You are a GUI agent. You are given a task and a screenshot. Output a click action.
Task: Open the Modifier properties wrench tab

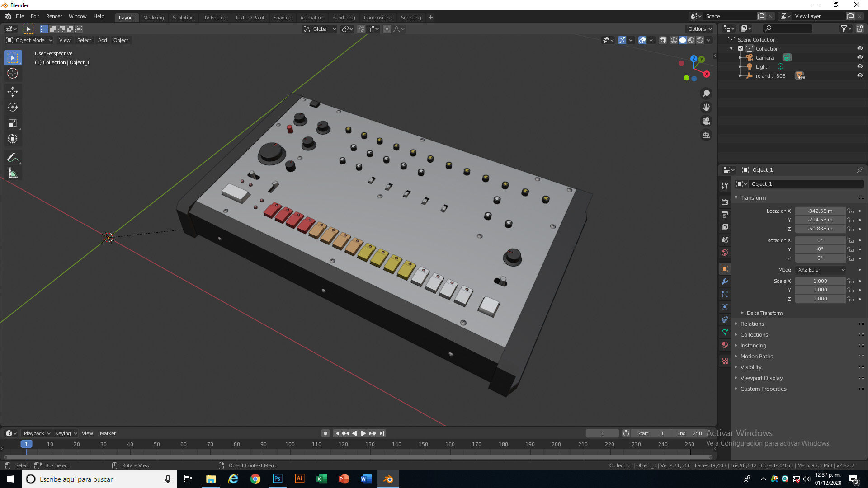725,282
